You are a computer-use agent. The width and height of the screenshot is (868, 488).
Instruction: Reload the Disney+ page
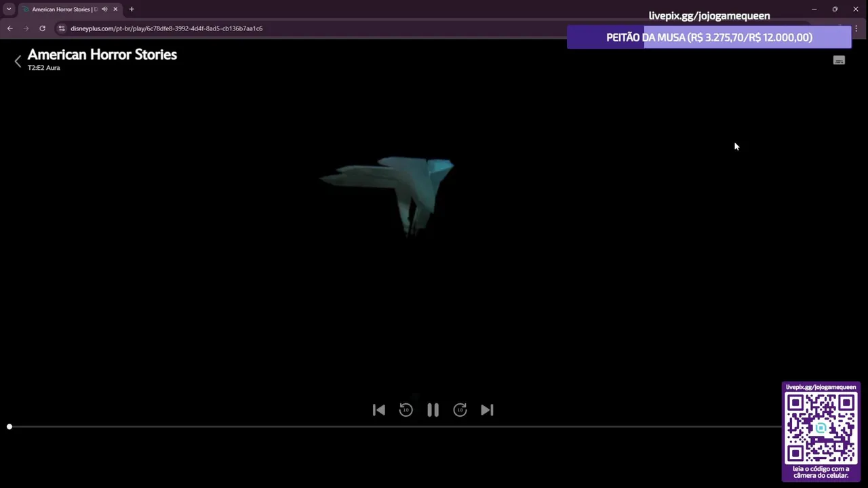[42, 28]
